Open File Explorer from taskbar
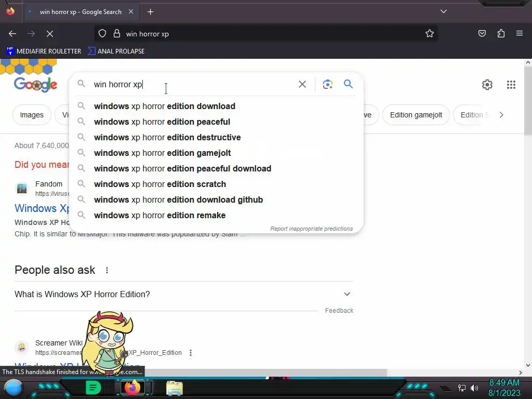This screenshot has width=532, height=399. [x=175, y=388]
